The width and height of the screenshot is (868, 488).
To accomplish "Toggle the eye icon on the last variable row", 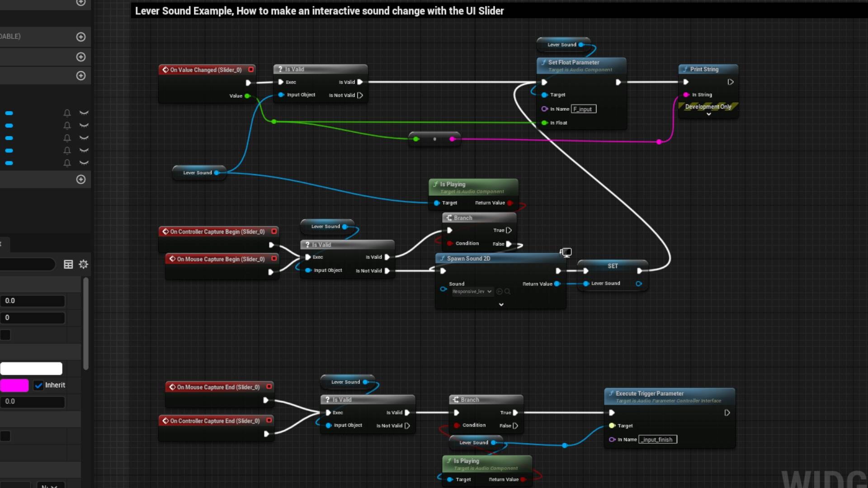I will click(x=85, y=163).
